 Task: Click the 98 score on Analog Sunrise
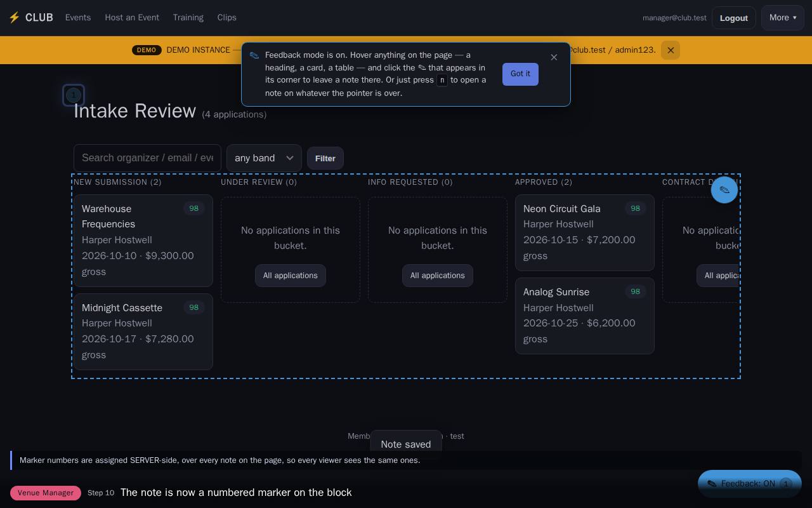coord(636,292)
